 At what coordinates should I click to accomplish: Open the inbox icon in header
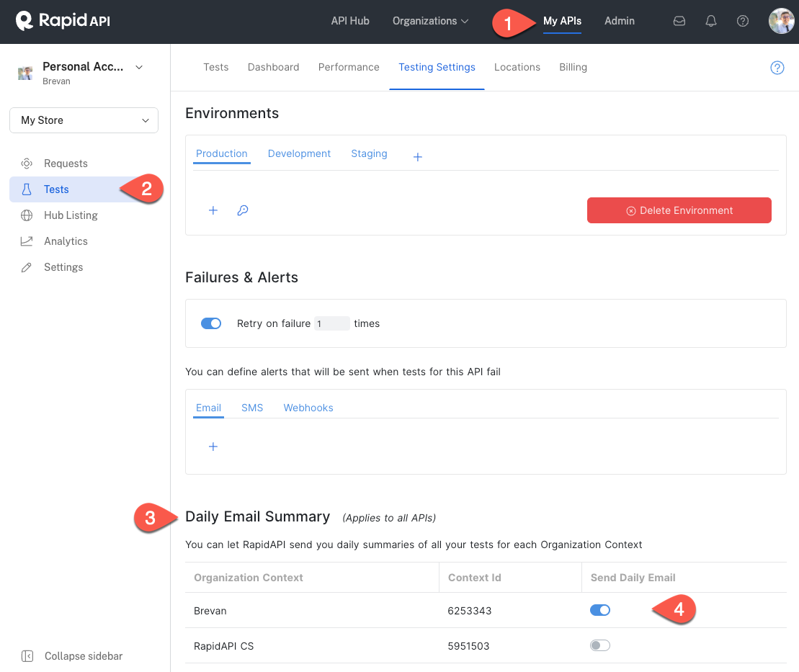[679, 21]
